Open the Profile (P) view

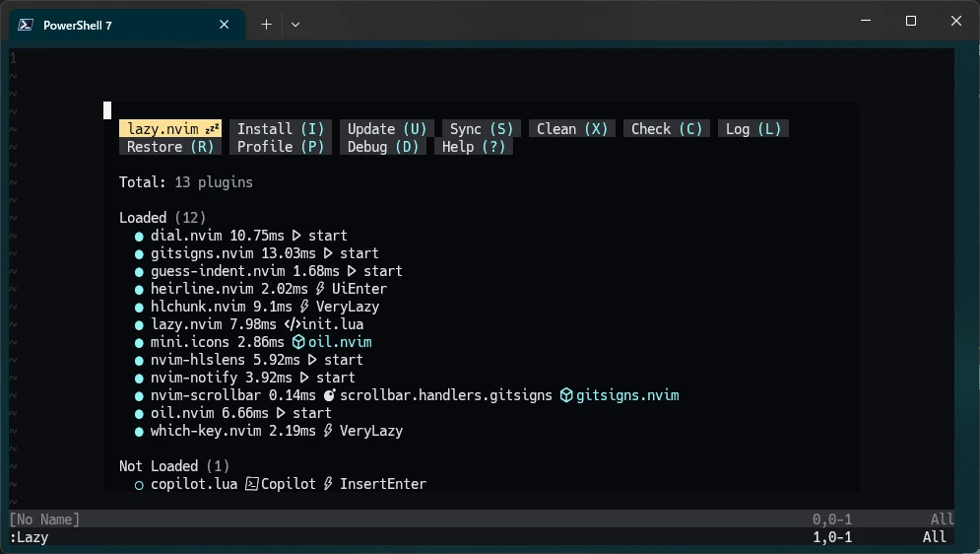[x=281, y=147]
